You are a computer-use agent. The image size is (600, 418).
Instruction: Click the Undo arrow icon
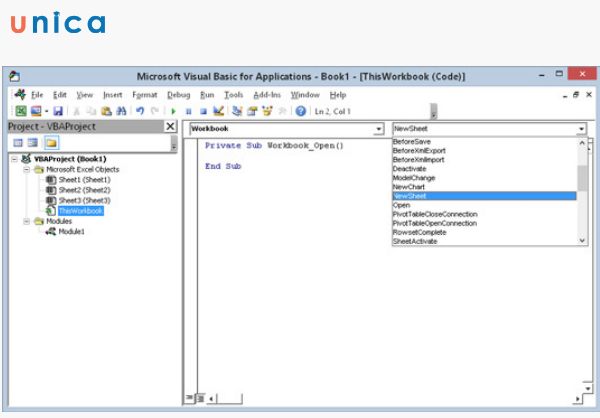(140, 111)
